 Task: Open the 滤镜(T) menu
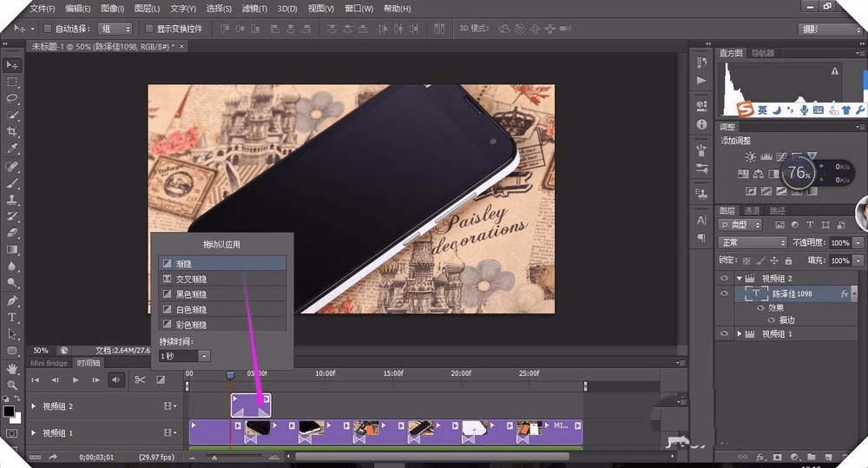255,9
